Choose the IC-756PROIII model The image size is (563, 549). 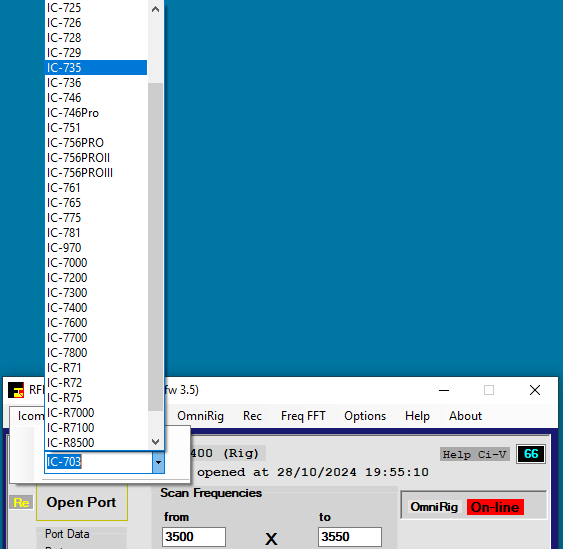click(x=96, y=173)
